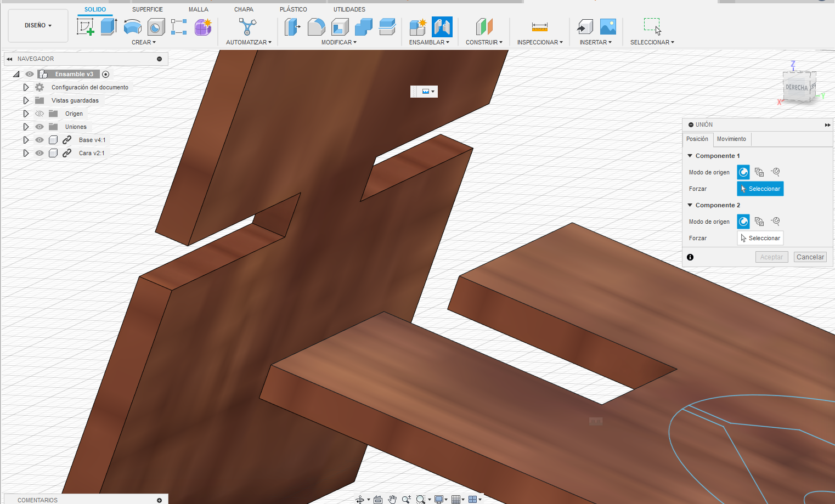Click the Display Settings monitor icon
Image resolution: width=835 pixels, height=504 pixels.
tap(438, 499)
